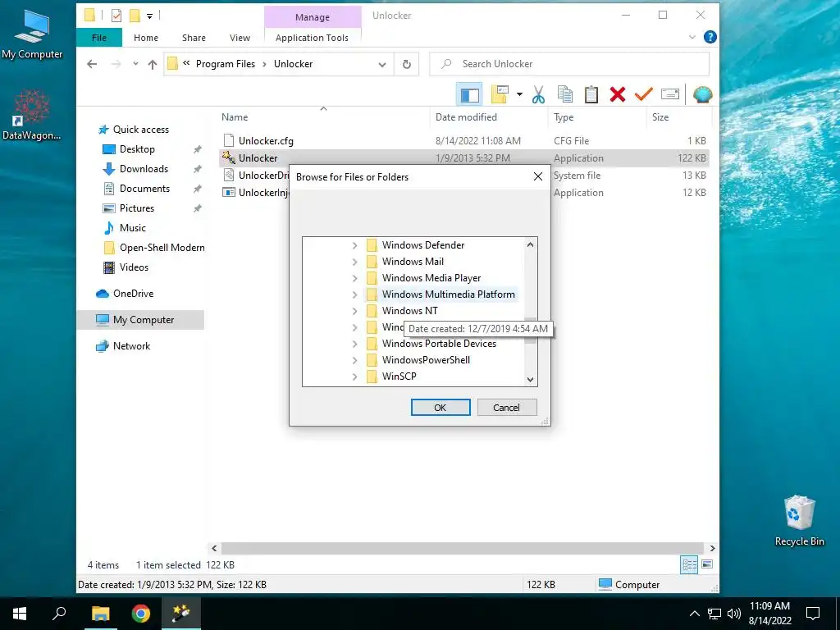Click the Cut scissors icon

click(x=538, y=95)
